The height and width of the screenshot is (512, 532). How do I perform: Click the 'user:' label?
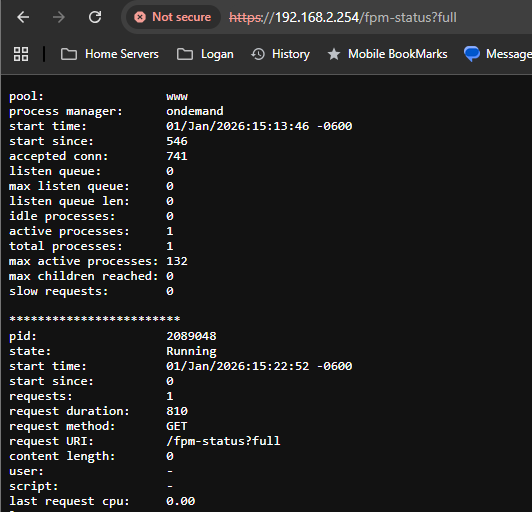tap(26, 471)
